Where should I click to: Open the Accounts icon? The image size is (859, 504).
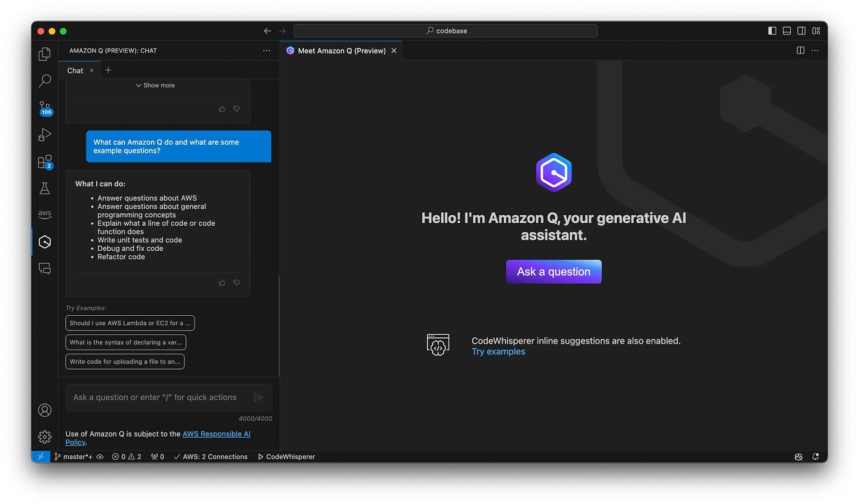point(45,410)
